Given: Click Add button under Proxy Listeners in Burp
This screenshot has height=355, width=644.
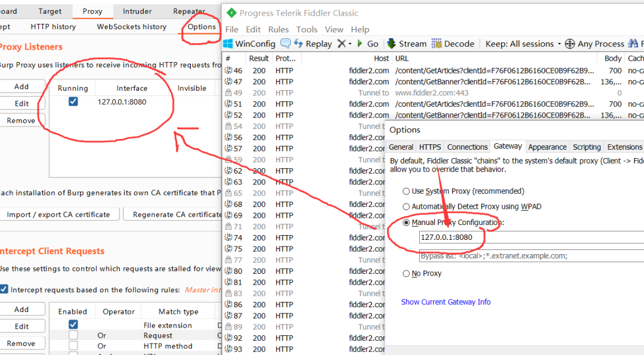Looking at the screenshot, I should click(x=21, y=87).
